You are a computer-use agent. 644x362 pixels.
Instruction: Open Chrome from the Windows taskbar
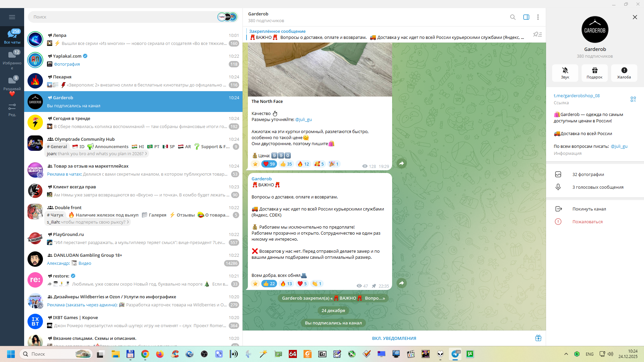click(145, 354)
